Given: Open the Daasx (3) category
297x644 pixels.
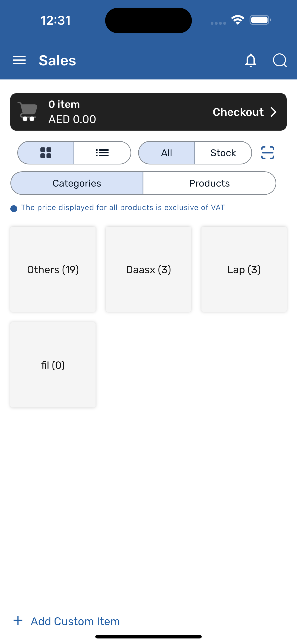Looking at the screenshot, I should tap(148, 269).
